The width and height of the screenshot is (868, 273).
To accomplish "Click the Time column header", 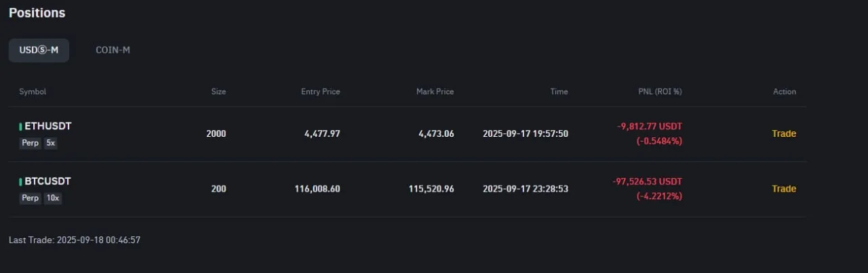I will (x=559, y=91).
